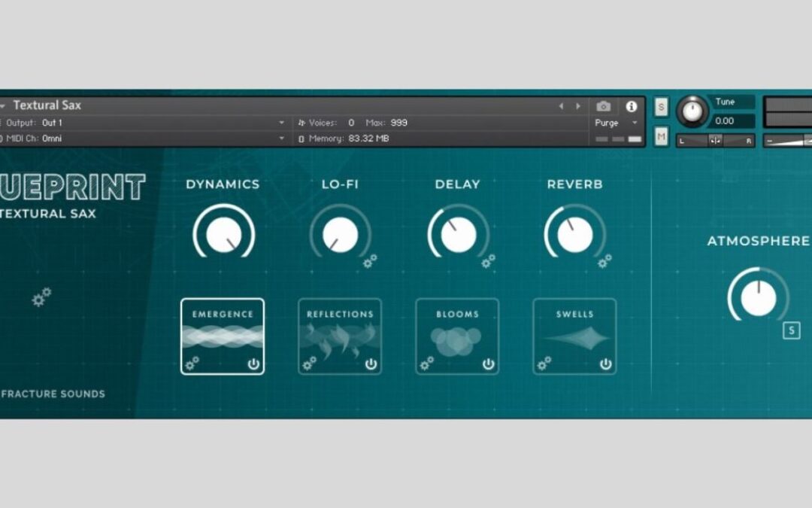The height and width of the screenshot is (508, 812).
Task: Click the pan center icon
Action: pyautogui.click(x=715, y=141)
